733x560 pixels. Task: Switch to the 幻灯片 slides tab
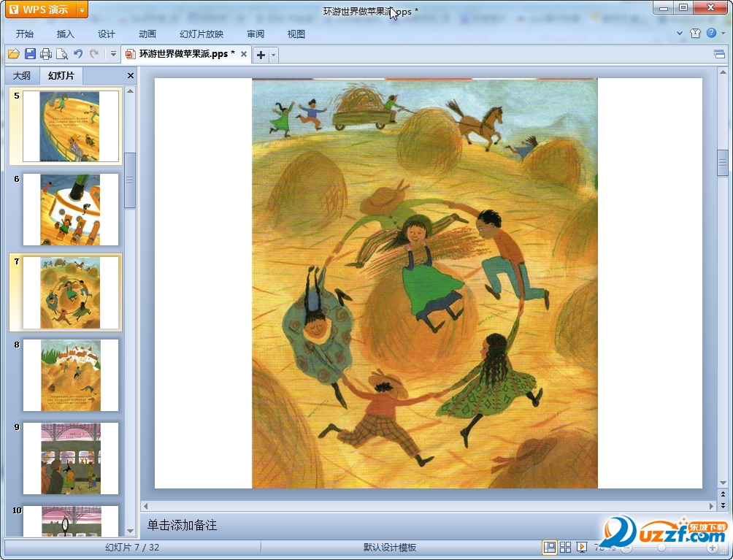[61, 76]
